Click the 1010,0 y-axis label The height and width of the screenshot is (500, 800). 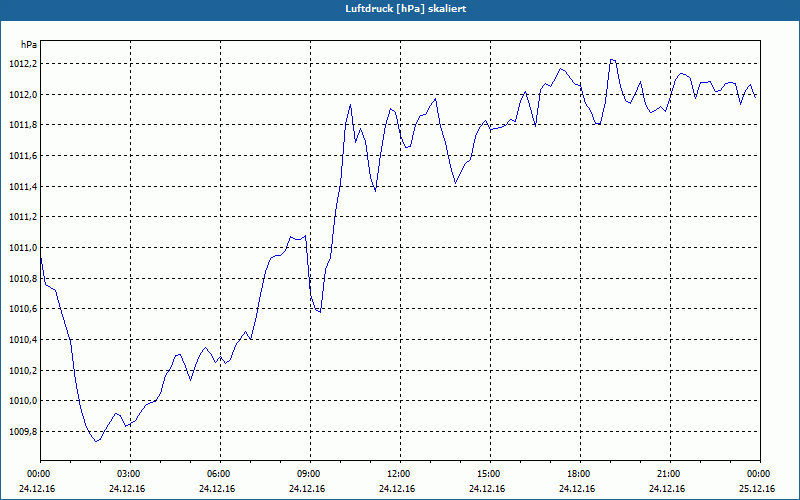point(23,401)
